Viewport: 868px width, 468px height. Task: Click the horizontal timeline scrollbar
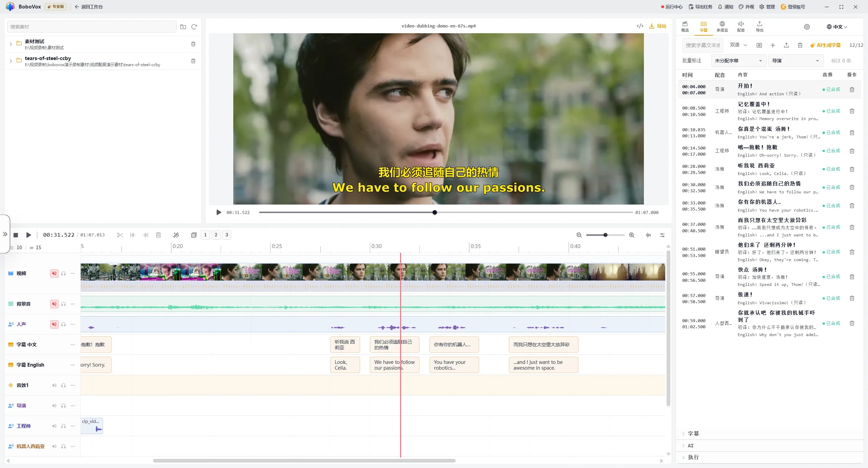point(304,461)
